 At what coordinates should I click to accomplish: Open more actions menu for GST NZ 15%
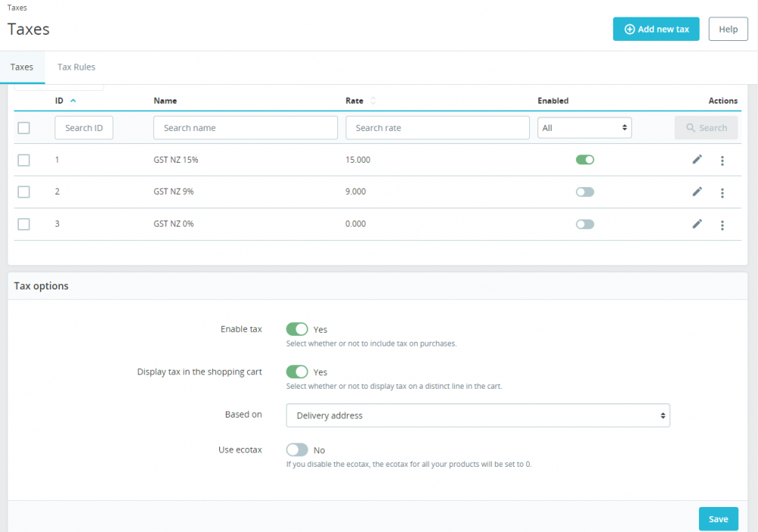(722, 161)
